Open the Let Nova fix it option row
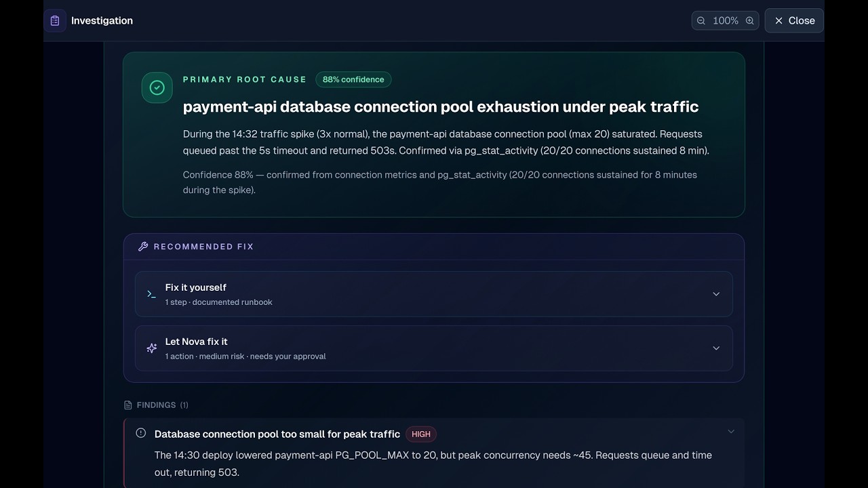Image resolution: width=868 pixels, height=488 pixels. 434,348
